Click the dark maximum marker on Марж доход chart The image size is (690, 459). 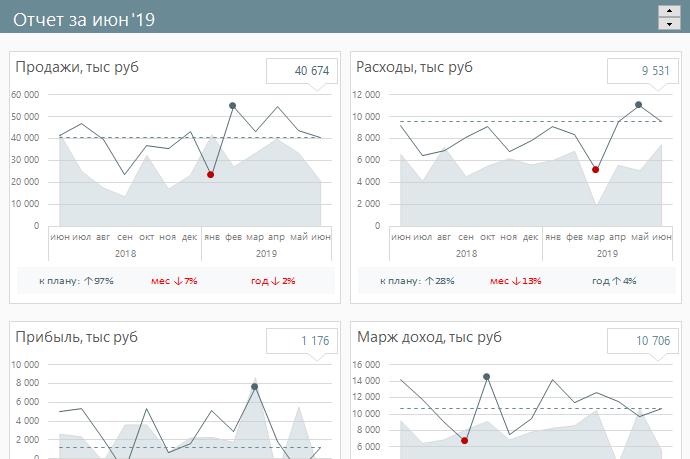tap(486, 377)
